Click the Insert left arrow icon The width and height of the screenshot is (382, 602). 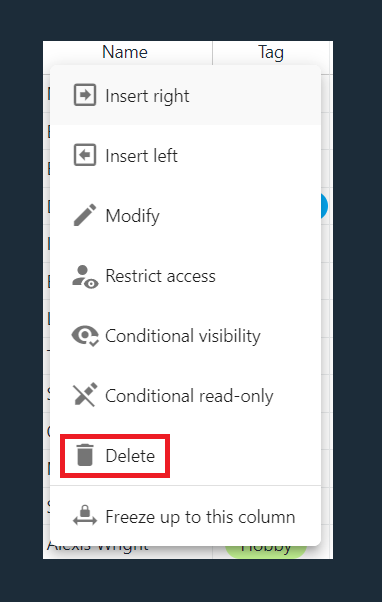coord(85,155)
